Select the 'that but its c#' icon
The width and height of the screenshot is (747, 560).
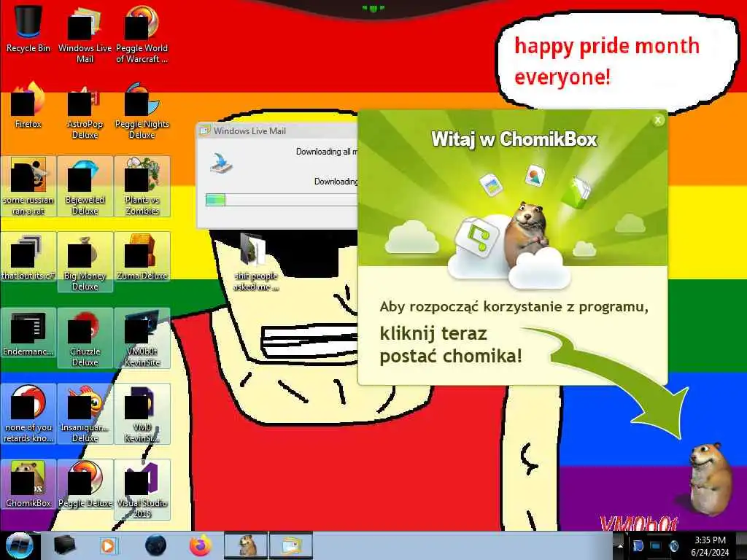(28, 257)
